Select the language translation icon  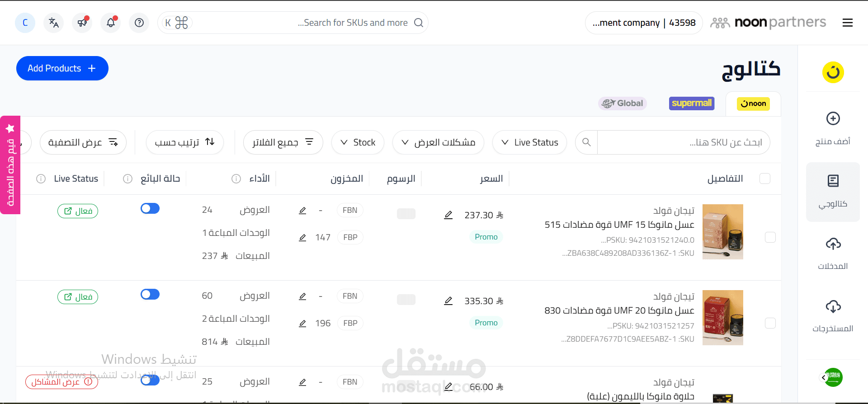click(x=53, y=23)
